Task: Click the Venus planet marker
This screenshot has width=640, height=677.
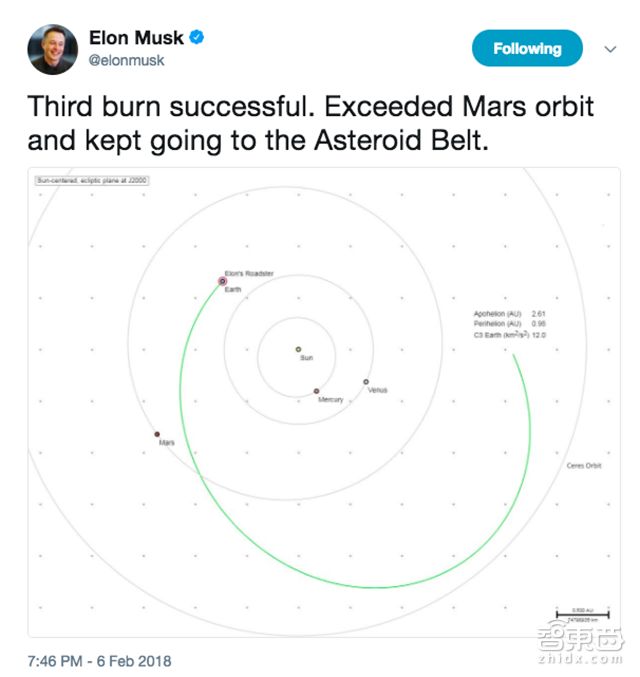Action: (366, 382)
